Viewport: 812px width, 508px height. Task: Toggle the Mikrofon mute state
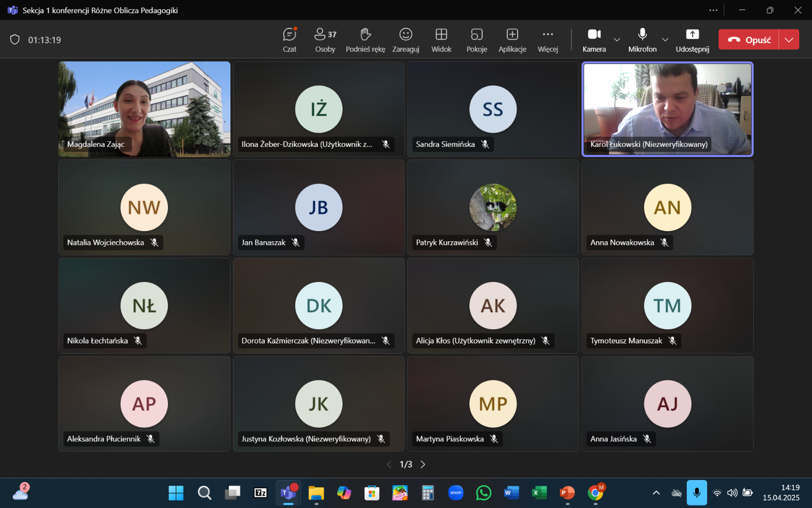(642, 40)
